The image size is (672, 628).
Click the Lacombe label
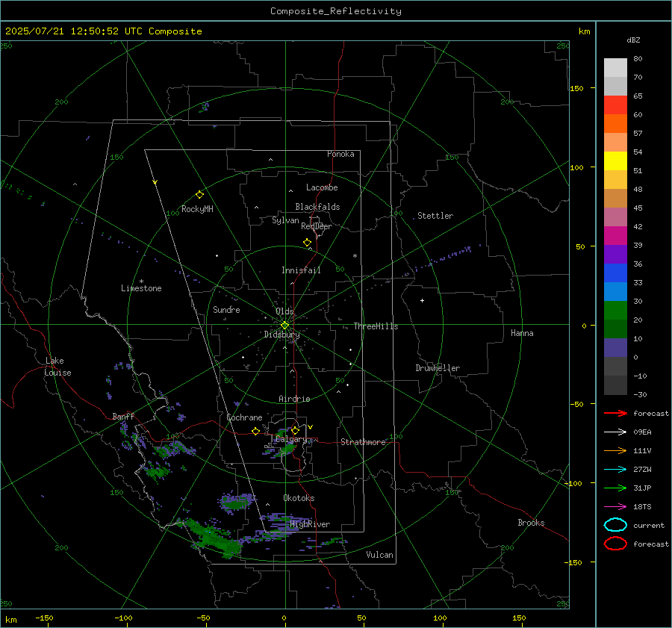(322, 187)
